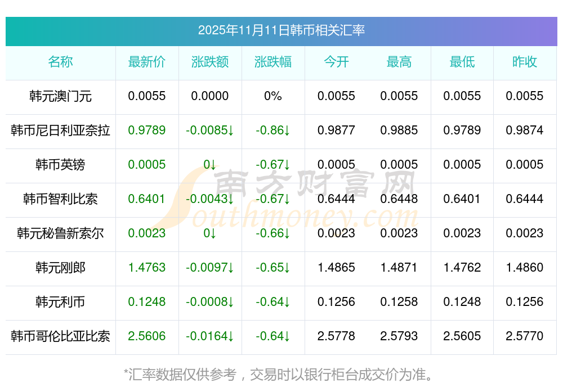Click the green 2.5606 latest price value
Viewport: 563px width, 392px height.
coord(147,336)
